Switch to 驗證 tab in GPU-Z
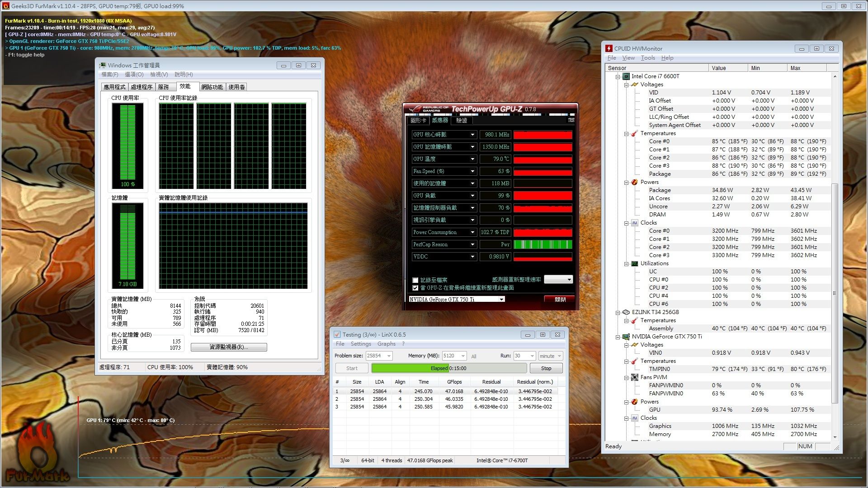 tap(462, 121)
